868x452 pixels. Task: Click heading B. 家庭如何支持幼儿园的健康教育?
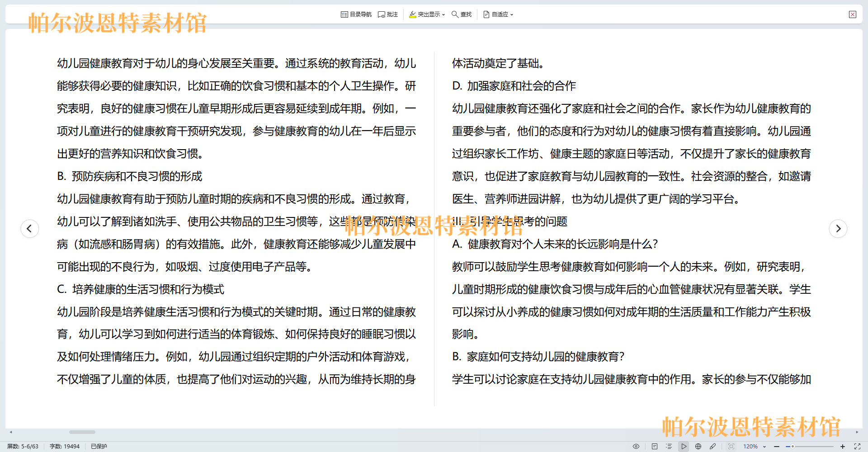[538, 357]
